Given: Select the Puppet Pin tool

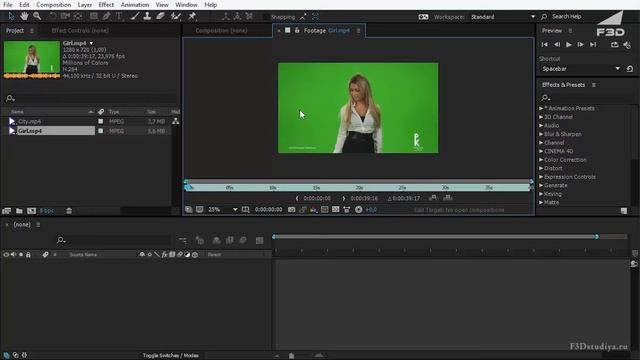Looking at the screenshot, I should tap(192, 16).
